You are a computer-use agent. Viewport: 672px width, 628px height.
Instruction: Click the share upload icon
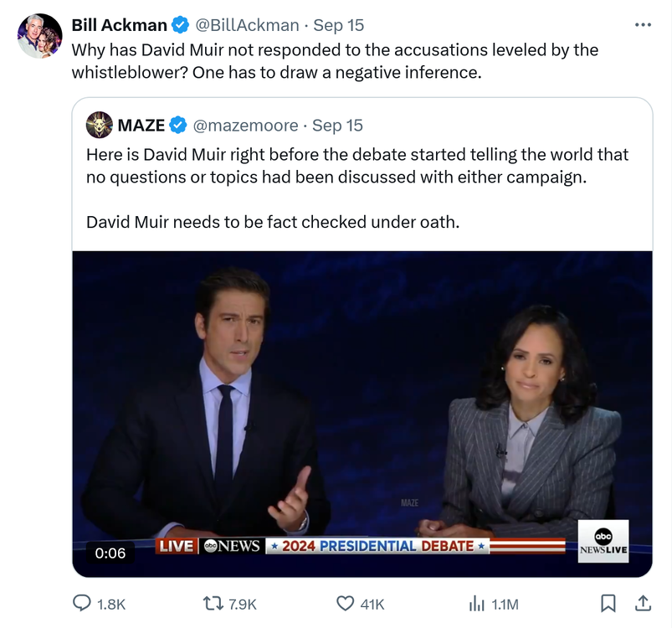(x=643, y=603)
